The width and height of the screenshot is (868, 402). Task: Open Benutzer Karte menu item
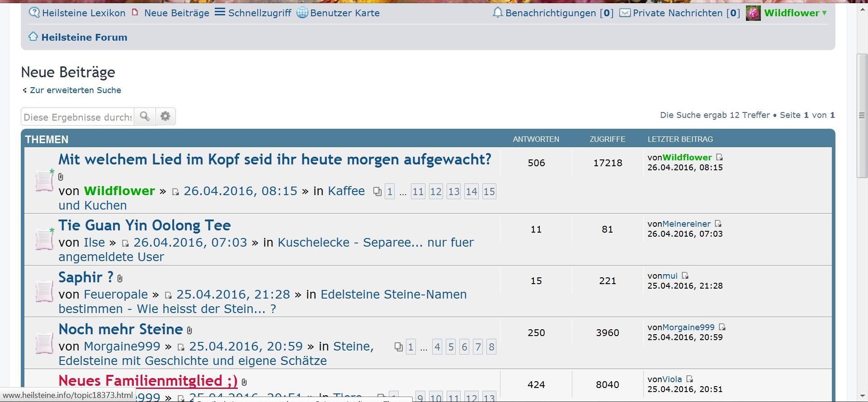344,13
